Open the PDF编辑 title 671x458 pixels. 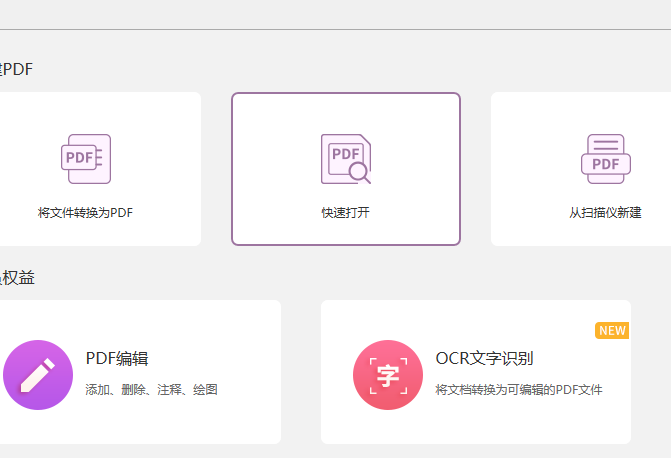click(117, 359)
